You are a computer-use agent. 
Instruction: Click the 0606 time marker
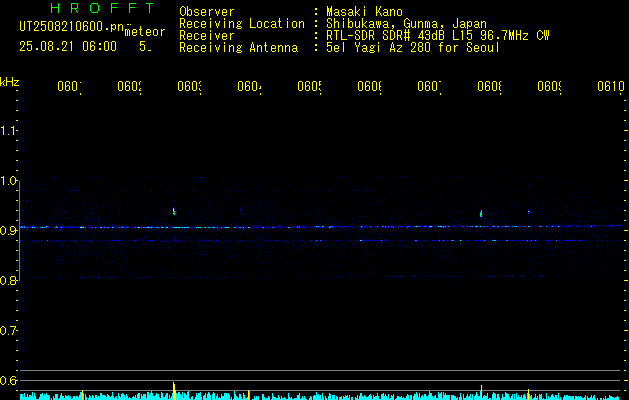pos(369,86)
